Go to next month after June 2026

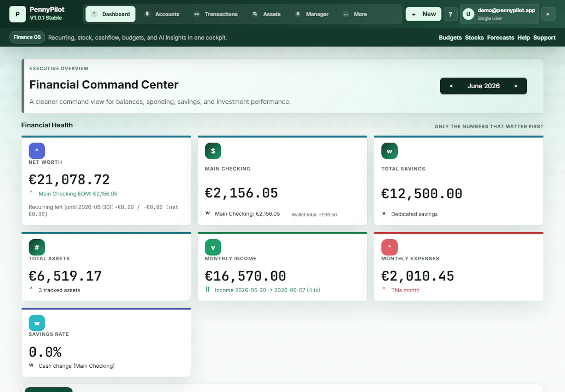pos(516,86)
